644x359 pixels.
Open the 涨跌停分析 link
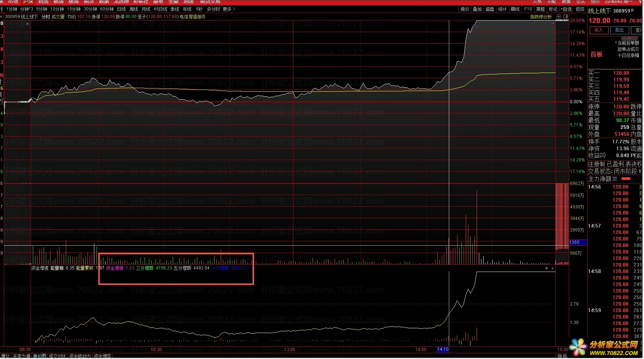pos(541,17)
